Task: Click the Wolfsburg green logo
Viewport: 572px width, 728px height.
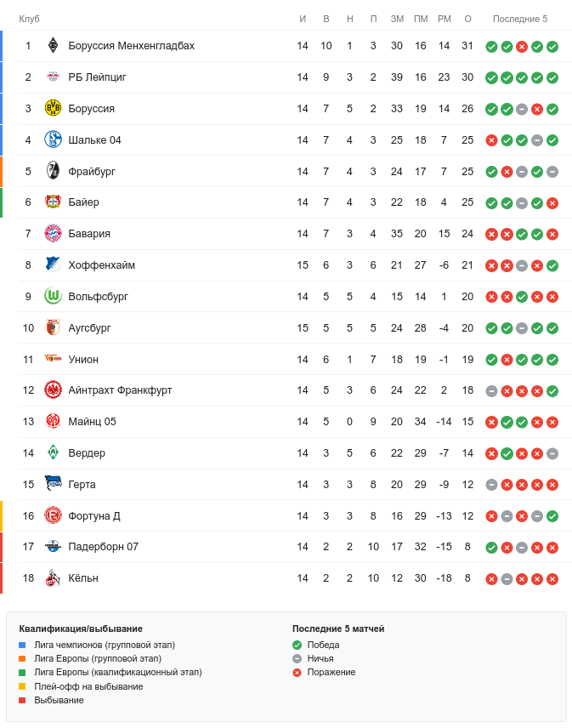Action: pyautogui.click(x=54, y=297)
